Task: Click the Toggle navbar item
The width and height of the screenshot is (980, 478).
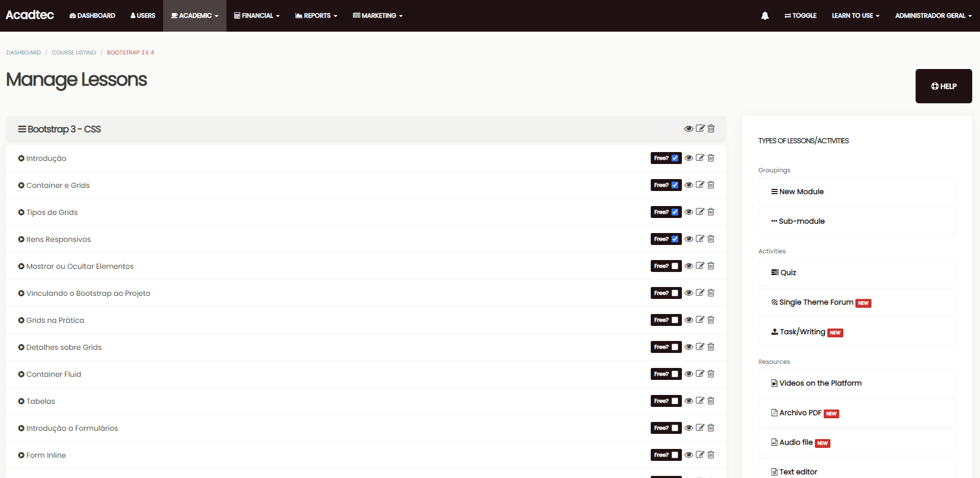Action: pos(800,16)
